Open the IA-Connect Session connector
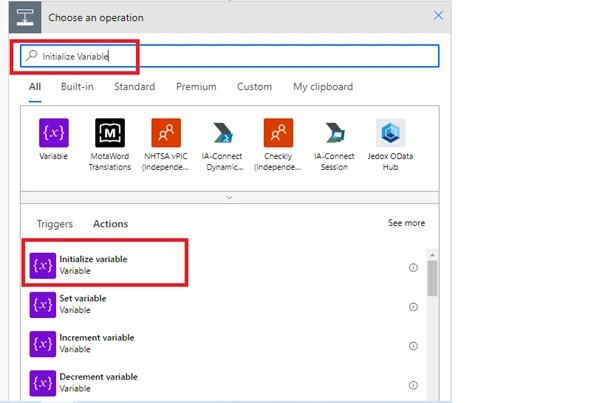 coord(334,133)
